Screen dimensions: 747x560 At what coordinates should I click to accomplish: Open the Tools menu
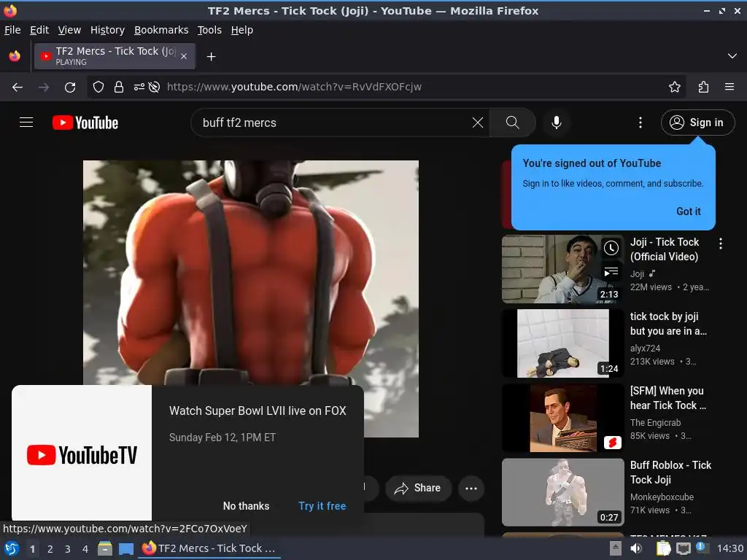coord(209,30)
